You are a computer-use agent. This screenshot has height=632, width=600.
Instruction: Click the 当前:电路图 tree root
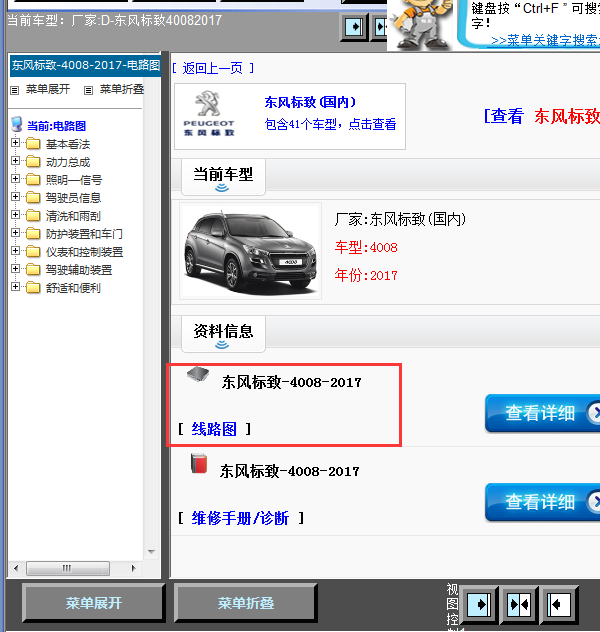(56, 126)
